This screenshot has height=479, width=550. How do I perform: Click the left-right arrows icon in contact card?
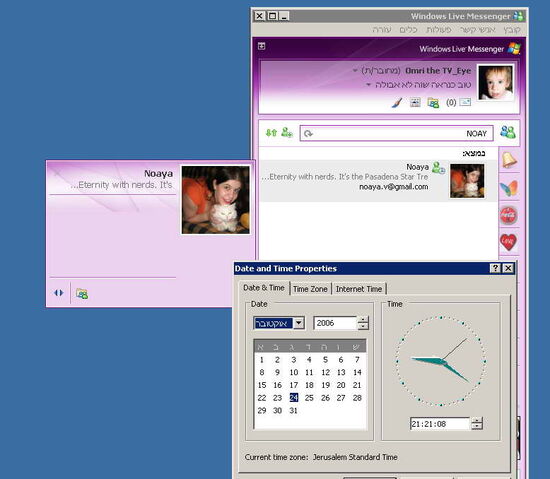[x=59, y=293]
